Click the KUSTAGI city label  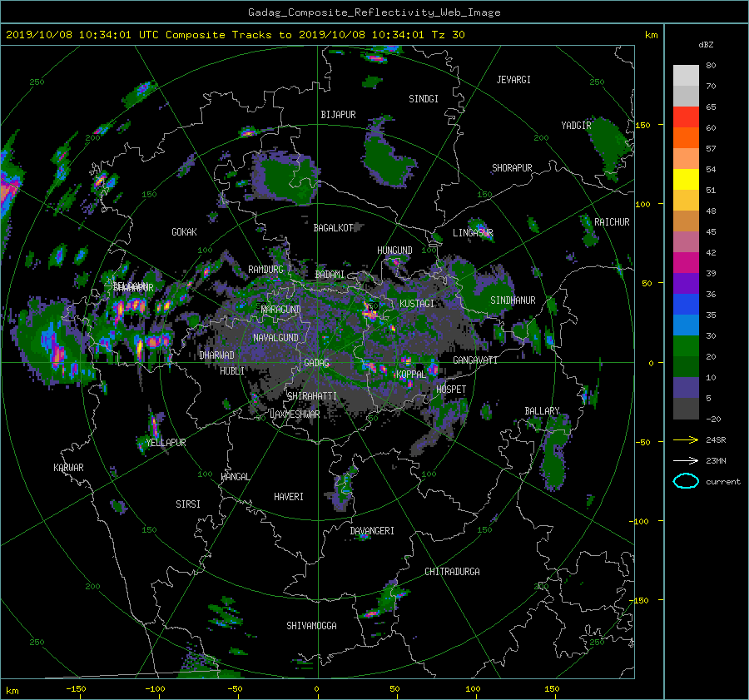coord(417,304)
